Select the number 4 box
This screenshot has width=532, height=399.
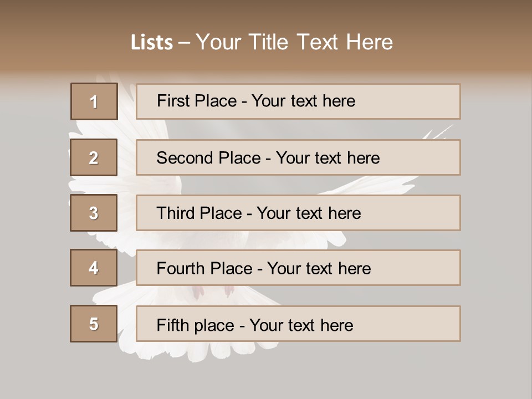(94, 268)
